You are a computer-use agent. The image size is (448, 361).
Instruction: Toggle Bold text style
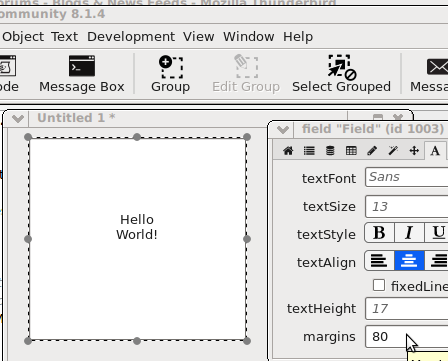pyautogui.click(x=380, y=233)
